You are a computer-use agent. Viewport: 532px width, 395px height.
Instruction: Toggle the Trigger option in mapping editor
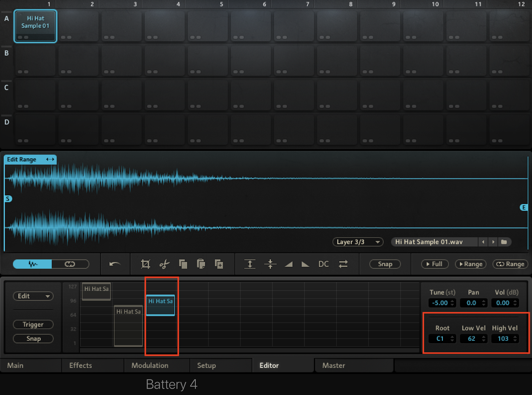pos(33,324)
